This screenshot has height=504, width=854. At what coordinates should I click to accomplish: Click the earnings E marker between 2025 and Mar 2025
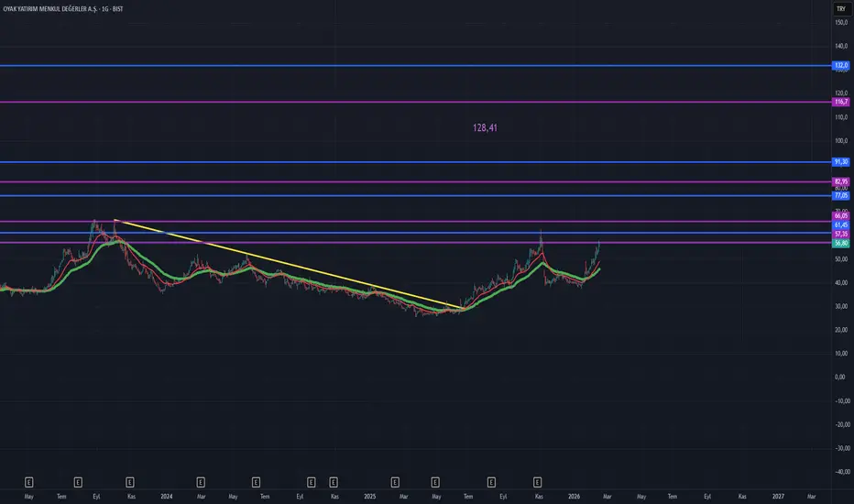point(395,482)
